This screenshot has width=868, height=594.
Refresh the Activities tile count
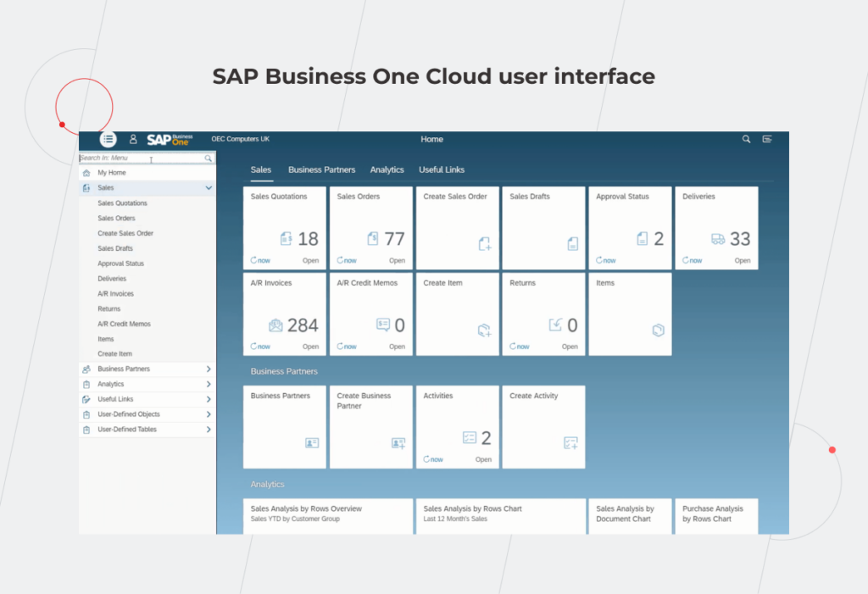[433, 459]
